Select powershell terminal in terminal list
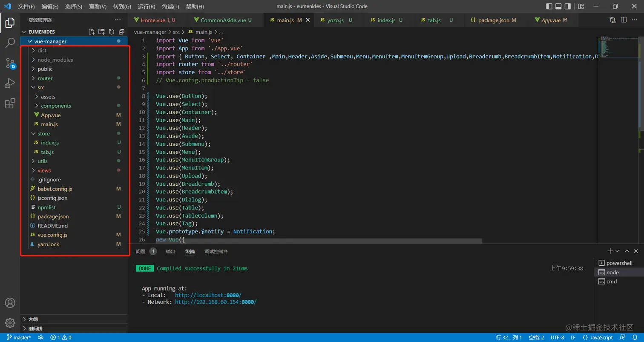This screenshot has height=342, width=644. 618,263
